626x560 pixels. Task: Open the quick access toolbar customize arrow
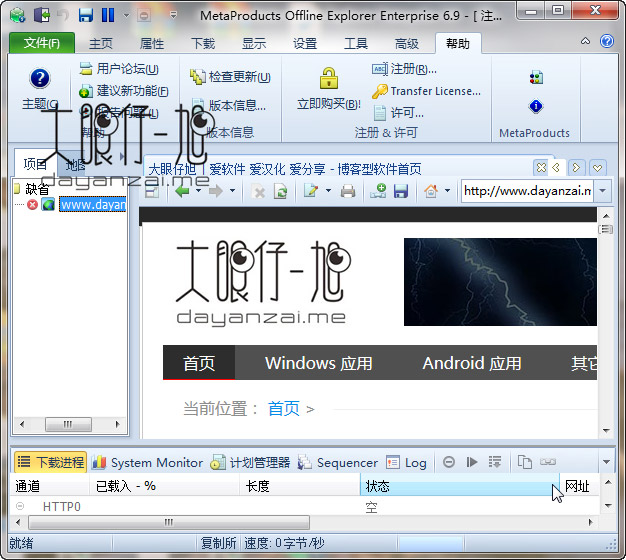[x=173, y=16]
